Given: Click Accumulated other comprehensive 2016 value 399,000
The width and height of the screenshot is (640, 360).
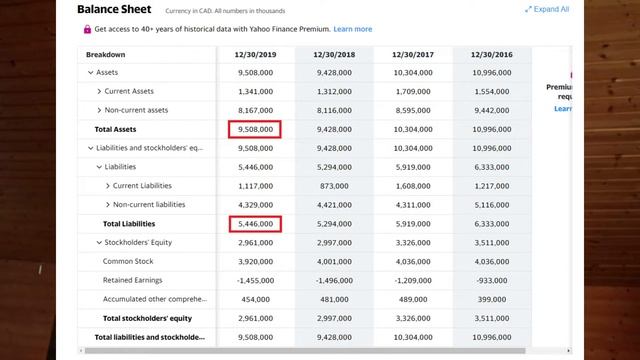Looking at the screenshot, I should [492, 299].
